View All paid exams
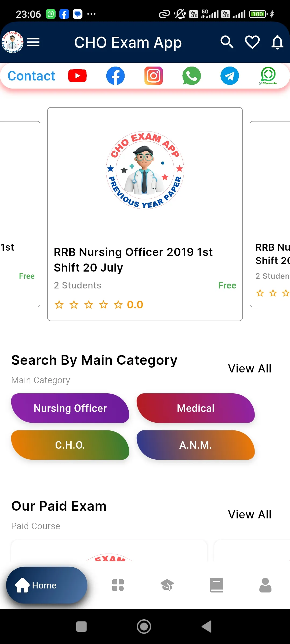Screen dimensions: 290x644 (x=249, y=514)
